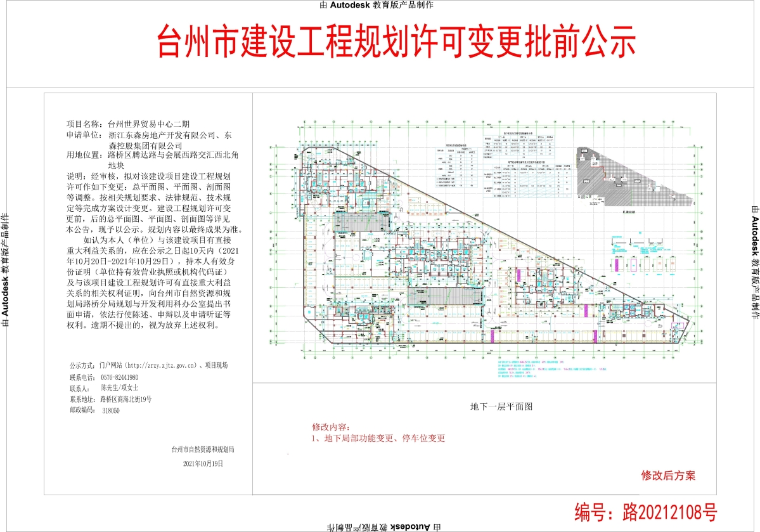The height and width of the screenshot is (532, 760).
Task: Click the change item 地下局部功能变更、停车位变更
Action: point(384,438)
